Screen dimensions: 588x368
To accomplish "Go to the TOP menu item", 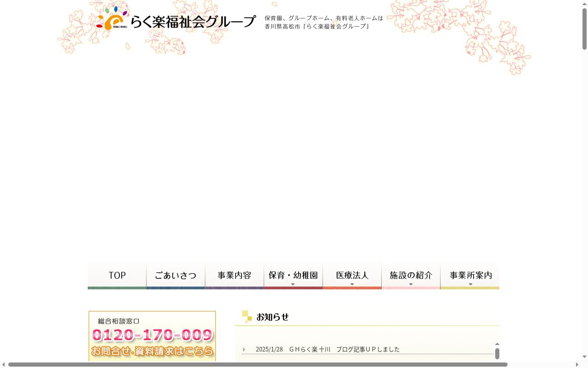I will pyautogui.click(x=117, y=276).
